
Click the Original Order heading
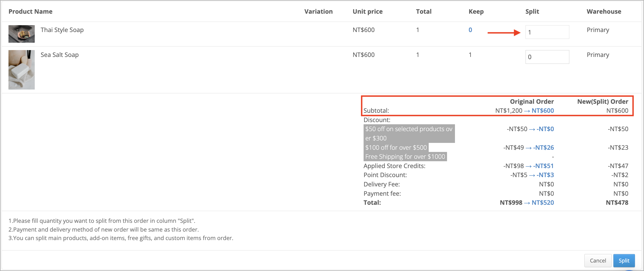(532, 102)
